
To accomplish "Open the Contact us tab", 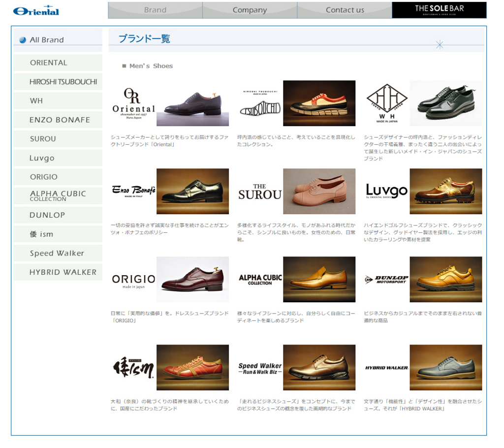I will pos(345,10).
